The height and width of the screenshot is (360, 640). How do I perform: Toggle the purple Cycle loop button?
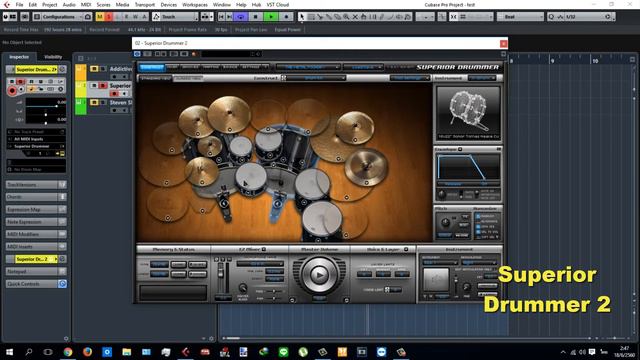click(241, 17)
